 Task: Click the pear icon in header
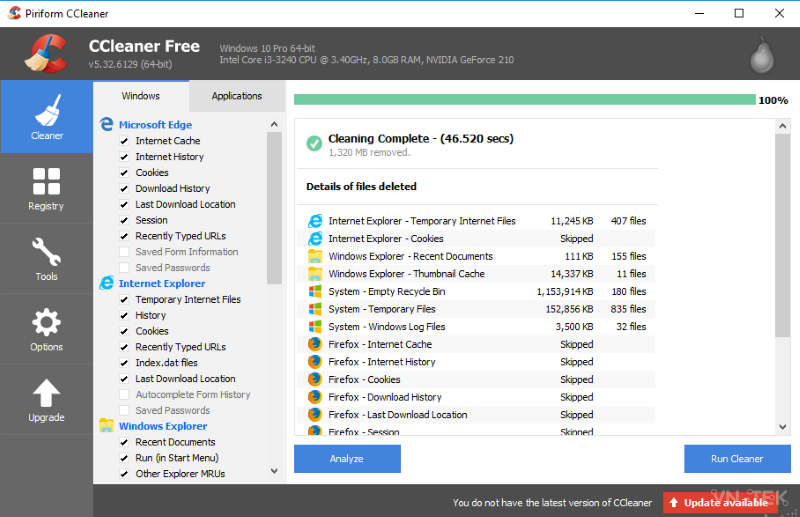[x=762, y=55]
